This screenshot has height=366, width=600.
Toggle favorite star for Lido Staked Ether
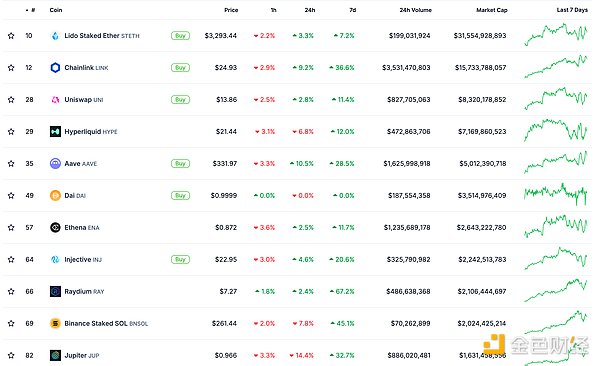click(11, 36)
